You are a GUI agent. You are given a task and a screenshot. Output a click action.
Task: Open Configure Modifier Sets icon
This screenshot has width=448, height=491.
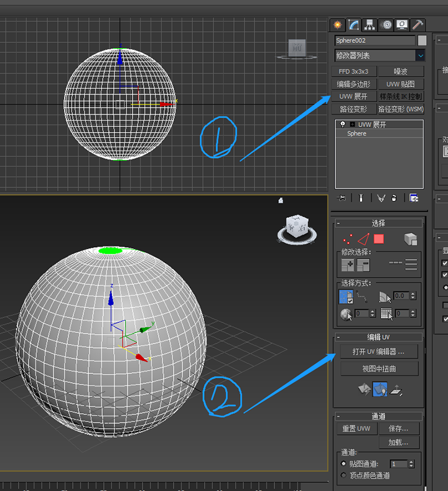[x=414, y=198]
